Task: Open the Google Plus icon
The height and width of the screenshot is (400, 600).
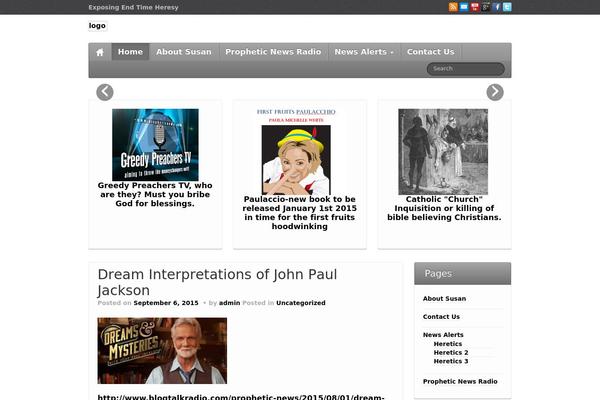Action: point(485,7)
